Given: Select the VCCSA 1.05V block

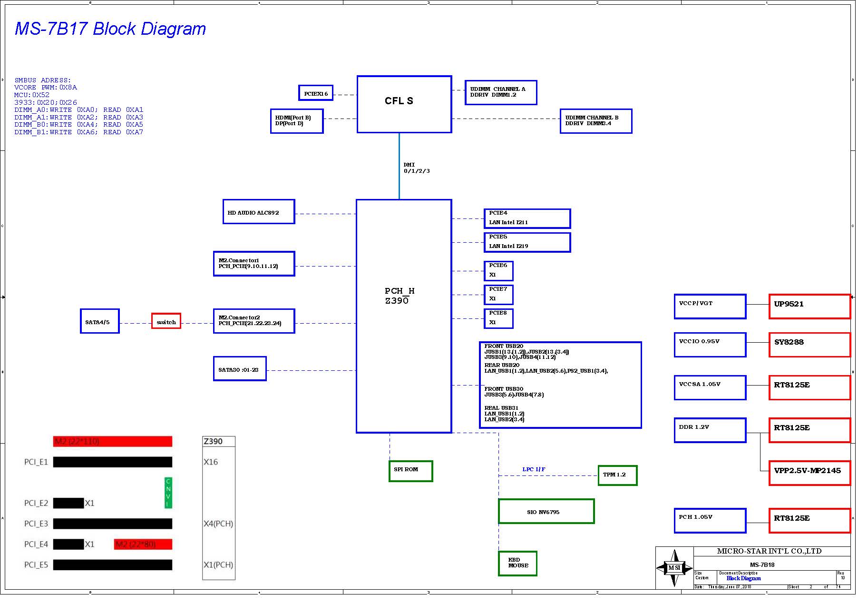Looking at the screenshot, I should 710,387.
